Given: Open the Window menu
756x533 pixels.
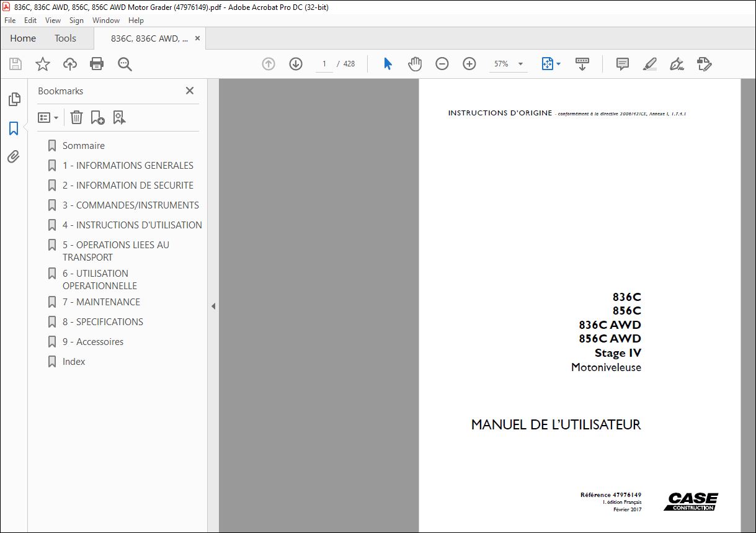Looking at the screenshot, I should pos(106,20).
